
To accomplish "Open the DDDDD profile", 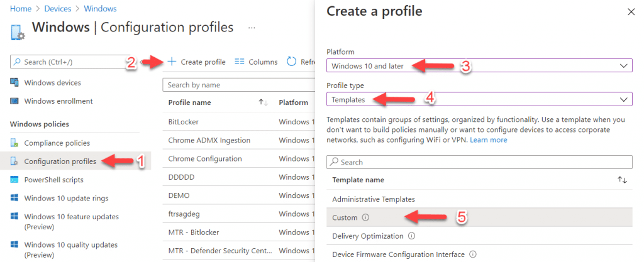I will pyautogui.click(x=181, y=177).
